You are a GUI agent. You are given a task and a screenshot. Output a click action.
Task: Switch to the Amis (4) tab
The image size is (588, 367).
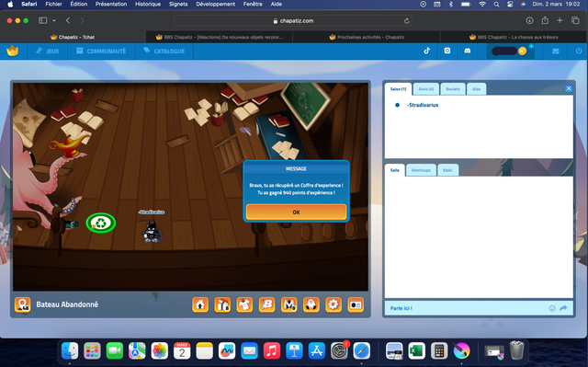coord(426,89)
